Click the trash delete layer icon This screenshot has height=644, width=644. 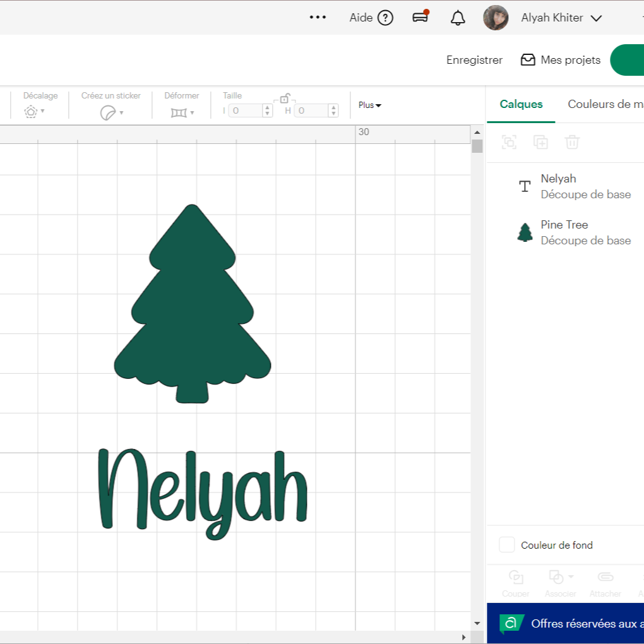coord(572,142)
